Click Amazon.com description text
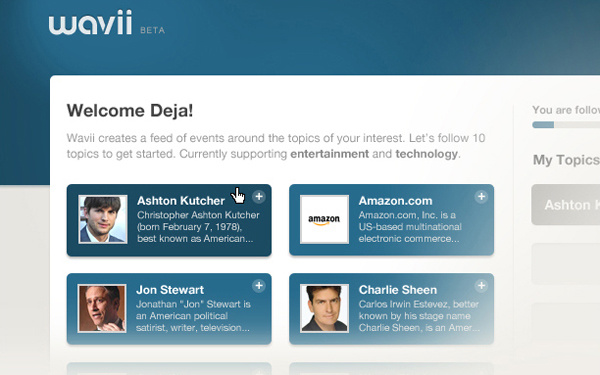The height and width of the screenshot is (375, 600). (410, 227)
